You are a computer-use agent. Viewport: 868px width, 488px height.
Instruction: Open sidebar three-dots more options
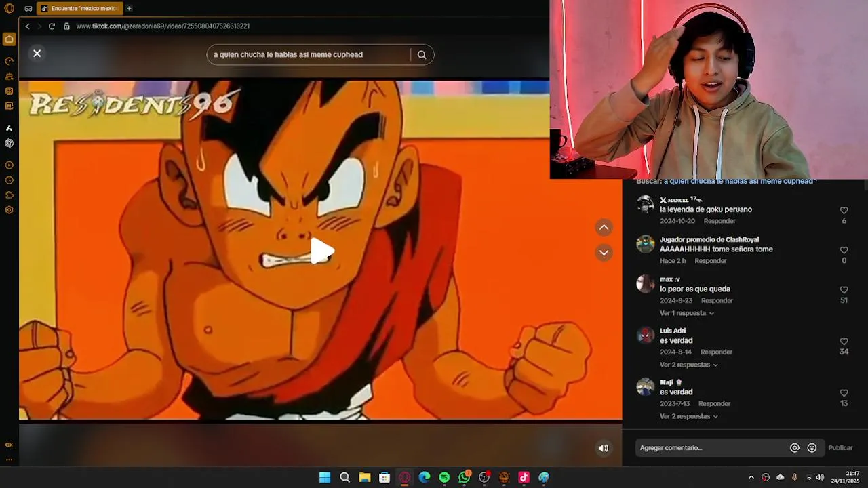click(9, 460)
